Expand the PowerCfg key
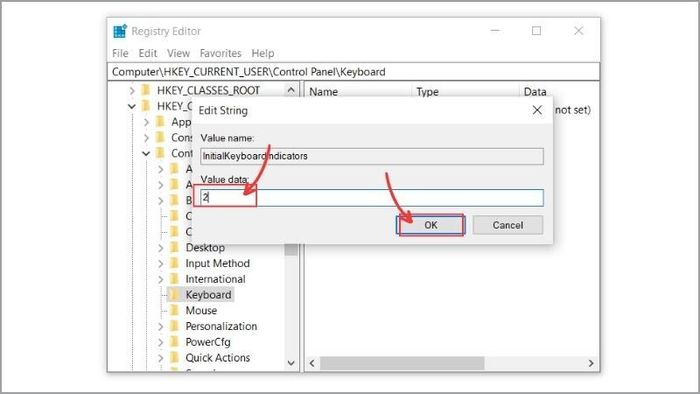Screen dimensions: 700x394 click(x=160, y=342)
